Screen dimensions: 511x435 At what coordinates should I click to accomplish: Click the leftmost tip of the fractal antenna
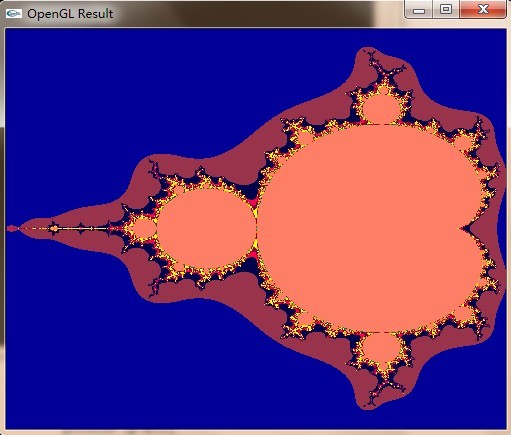pyautogui.click(x=11, y=229)
